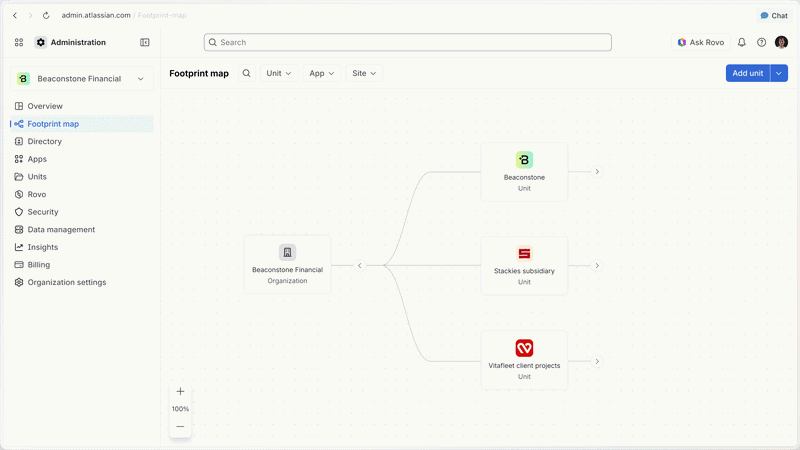Viewport: 800px width, 450px height.
Task: Open the Unit filter dropdown
Action: coord(279,73)
